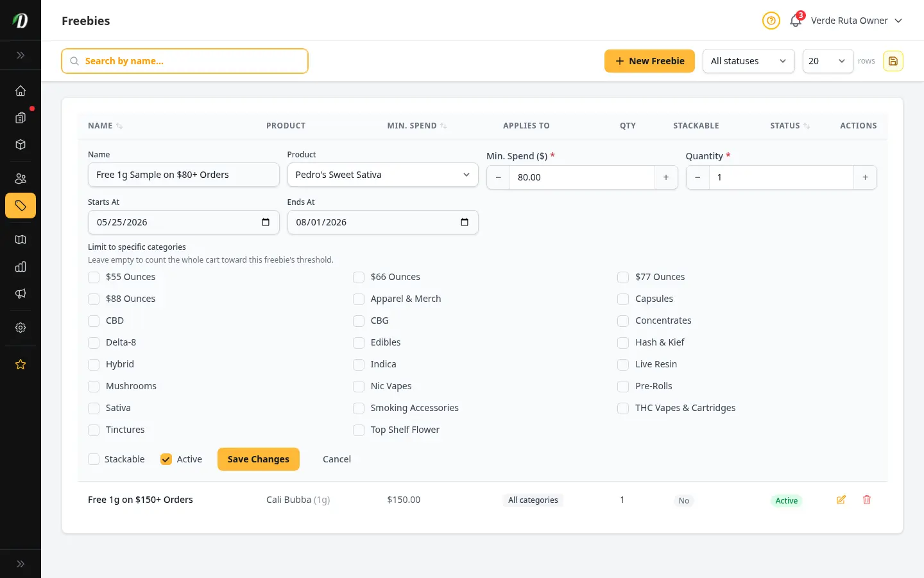Click the save layout disk icon
Screen dimensions: 924x578
point(893,61)
